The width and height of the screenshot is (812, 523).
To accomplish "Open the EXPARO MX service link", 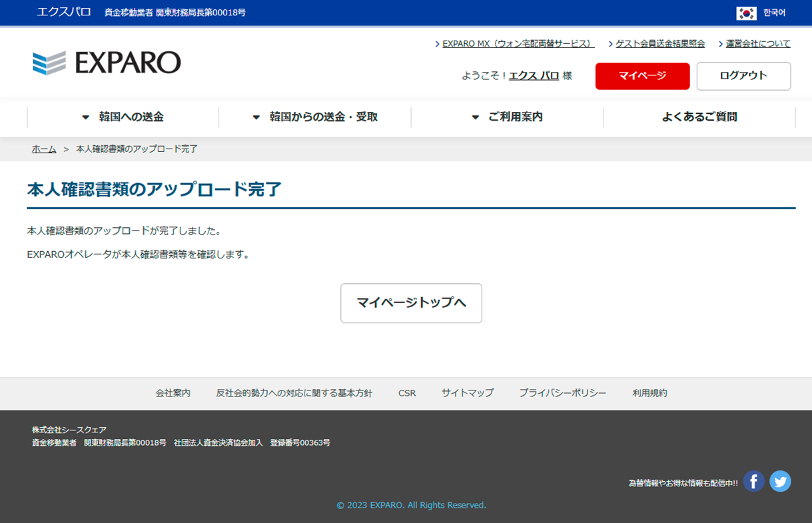I will click(518, 44).
